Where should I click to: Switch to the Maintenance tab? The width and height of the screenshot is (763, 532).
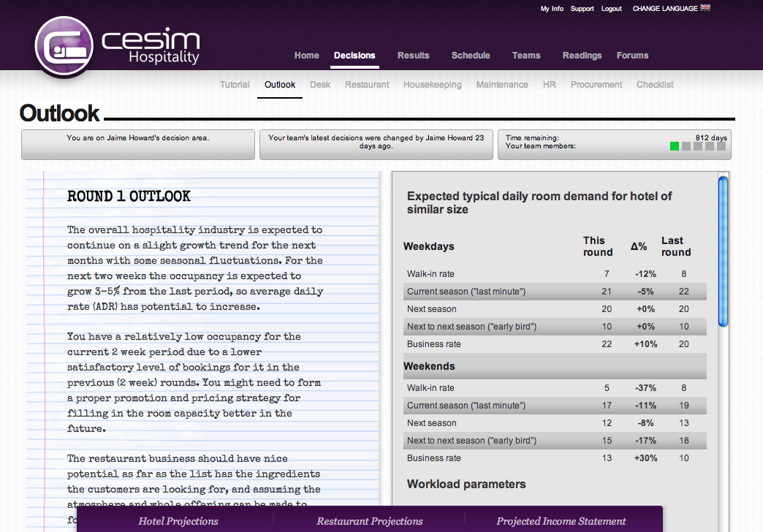(x=501, y=85)
